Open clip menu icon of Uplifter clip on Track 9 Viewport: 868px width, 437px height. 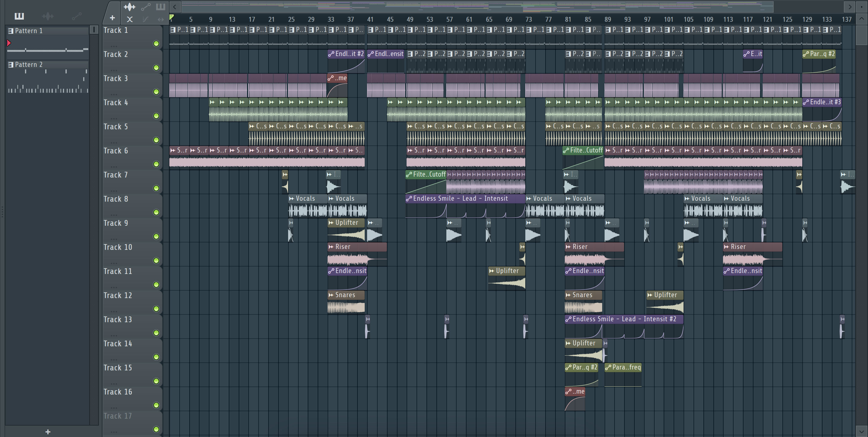coord(331,222)
